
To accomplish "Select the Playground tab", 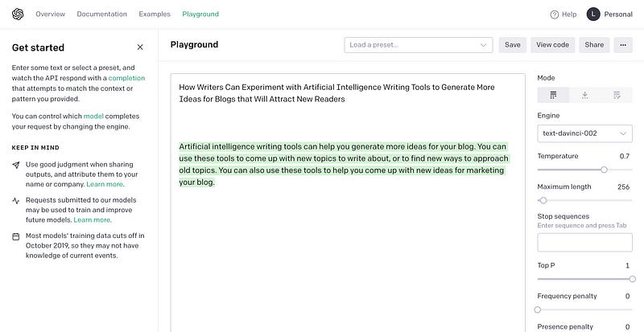I will coord(200,14).
